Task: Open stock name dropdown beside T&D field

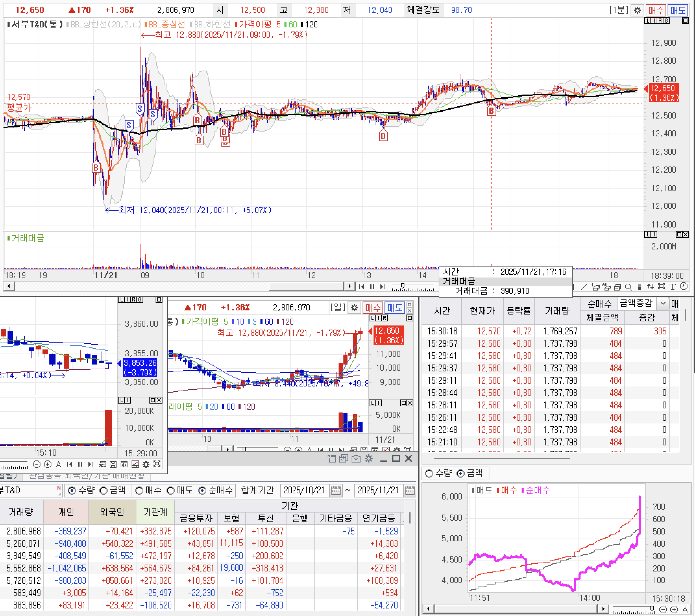Action: click(x=60, y=494)
